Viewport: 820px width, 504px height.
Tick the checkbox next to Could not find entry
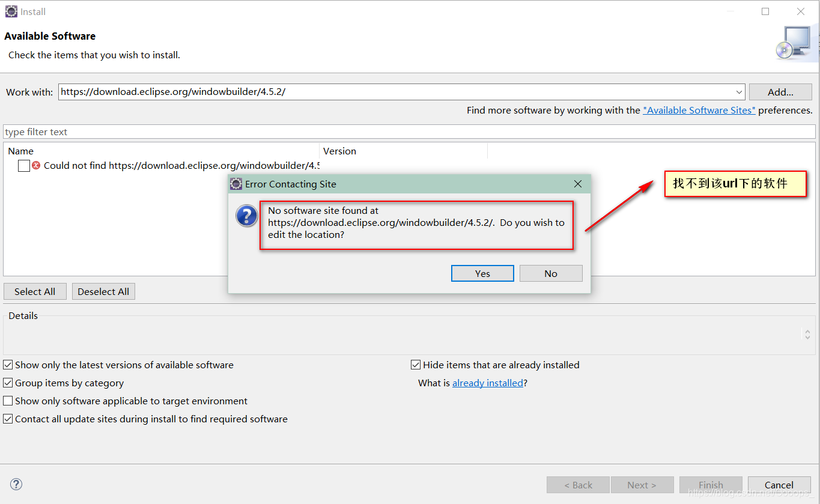[x=24, y=166]
